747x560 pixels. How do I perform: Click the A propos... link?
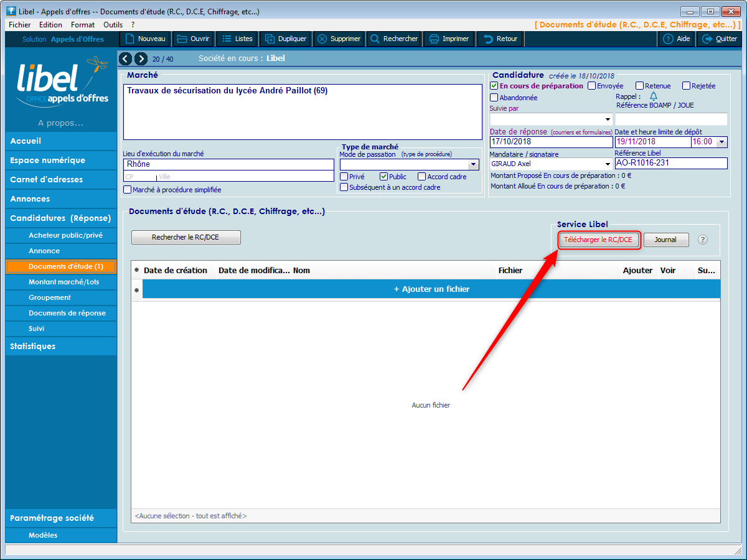click(60, 123)
